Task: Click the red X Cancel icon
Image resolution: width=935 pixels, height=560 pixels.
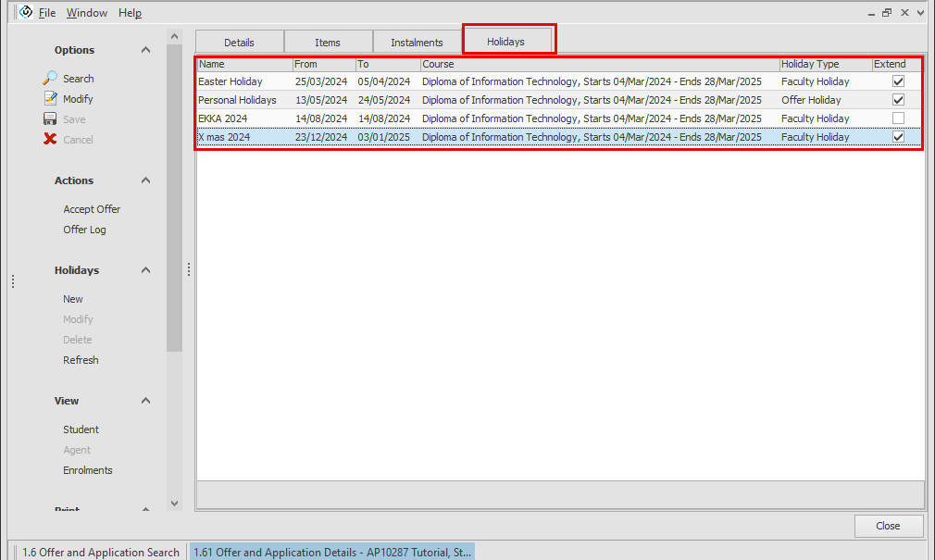Action: point(50,140)
